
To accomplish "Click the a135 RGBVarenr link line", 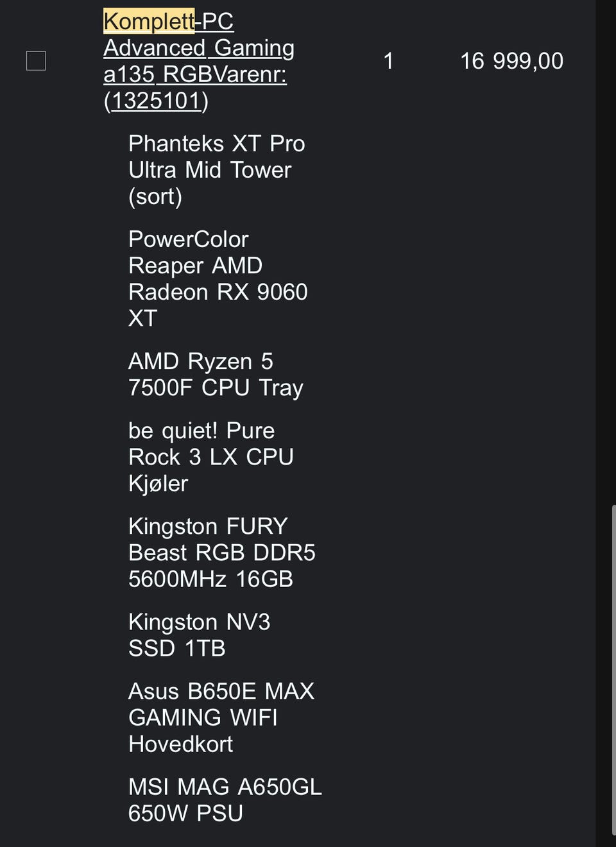I will click(194, 74).
